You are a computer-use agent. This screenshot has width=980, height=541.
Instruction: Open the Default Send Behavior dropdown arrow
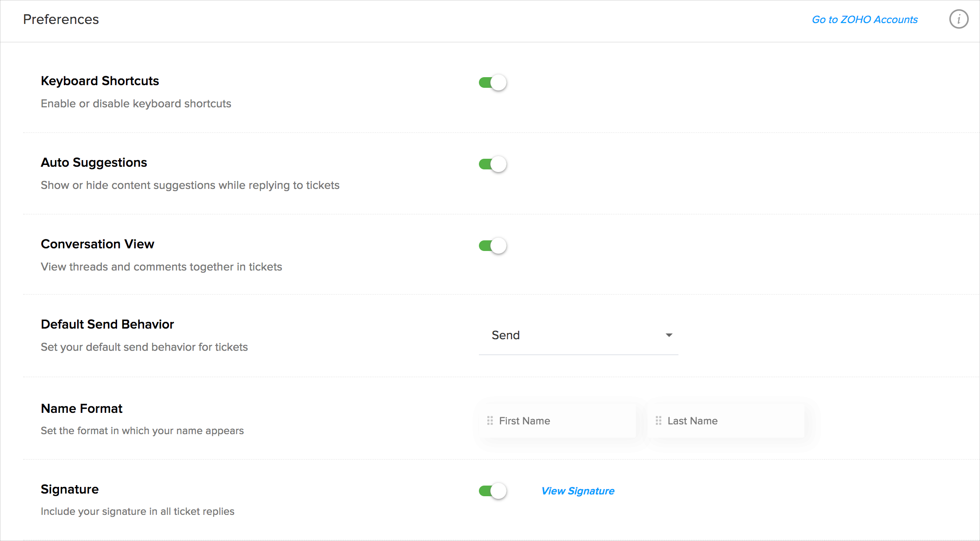[x=669, y=335]
